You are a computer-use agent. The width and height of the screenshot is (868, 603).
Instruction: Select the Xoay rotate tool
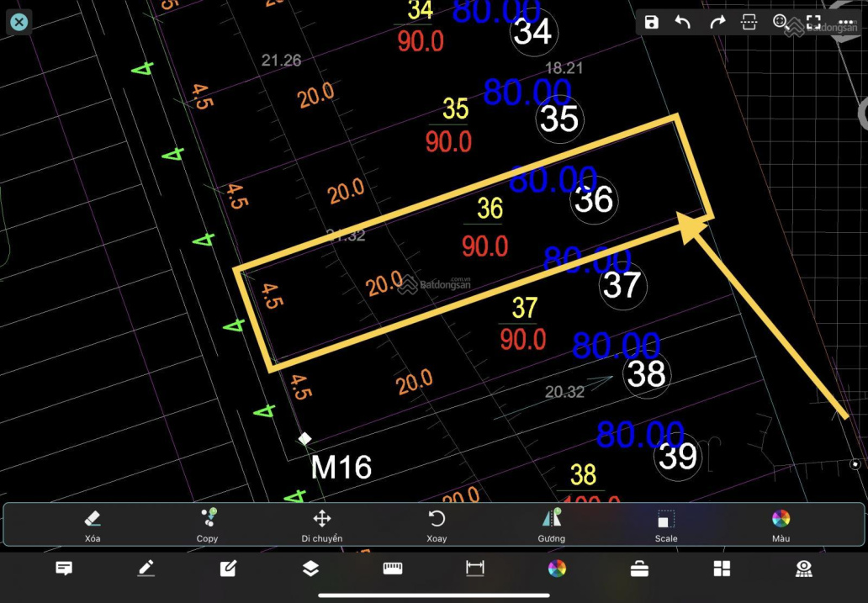[437, 525]
